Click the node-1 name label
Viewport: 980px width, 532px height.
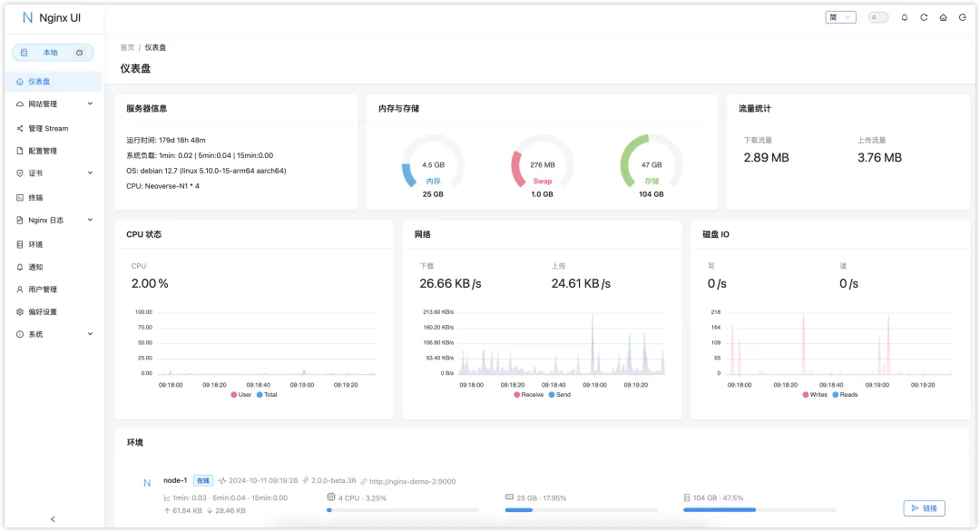(x=175, y=480)
